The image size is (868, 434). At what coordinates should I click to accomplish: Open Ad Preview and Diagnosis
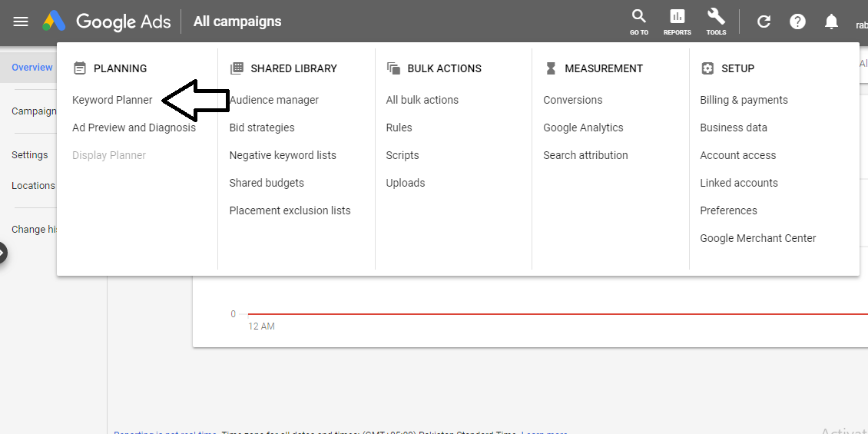point(134,128)
